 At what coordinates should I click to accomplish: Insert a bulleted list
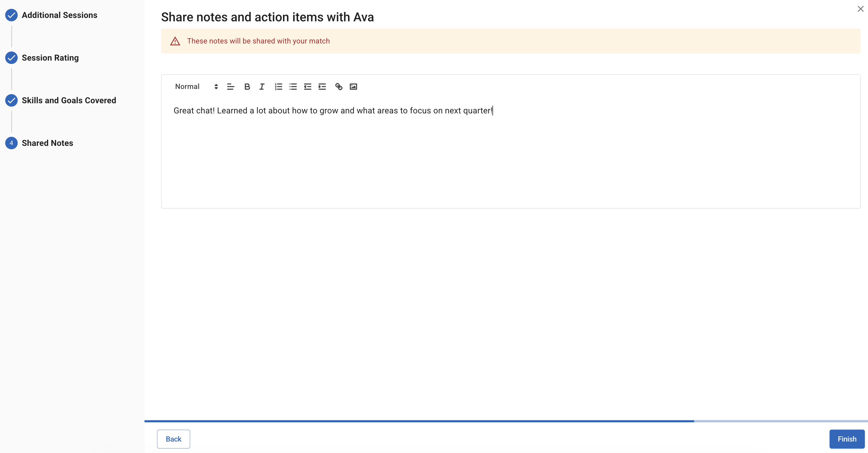click(x=293, y=87)
